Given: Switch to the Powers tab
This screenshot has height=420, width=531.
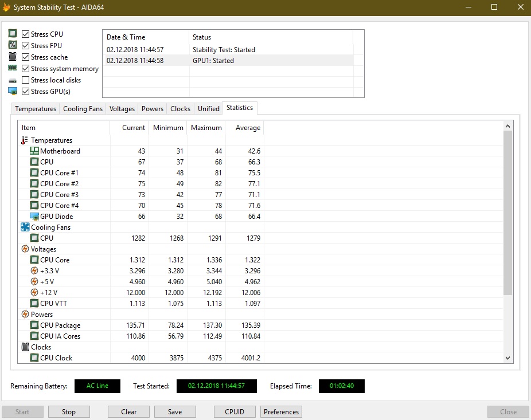Looking at the screenshot, I should click(153, 109).
